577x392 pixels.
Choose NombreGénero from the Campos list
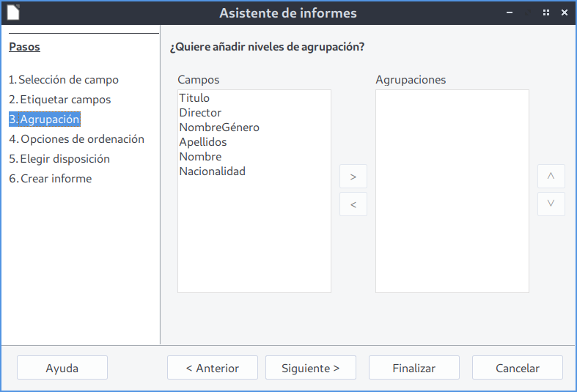[x=219, y=127]
